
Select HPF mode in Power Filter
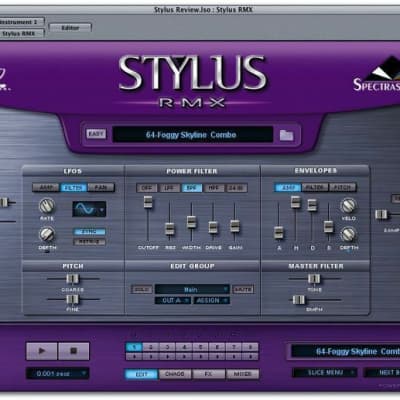point(214,188)
